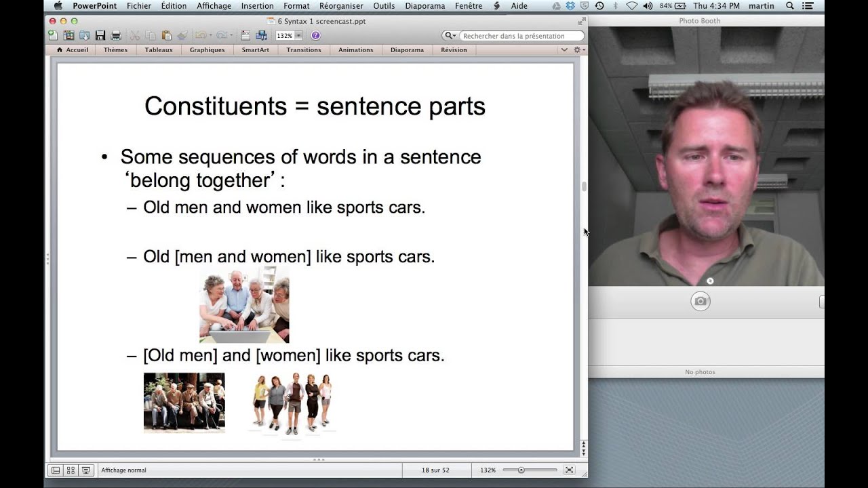
Task: Open ribbon settings gear icon
Action: (578, 49)
